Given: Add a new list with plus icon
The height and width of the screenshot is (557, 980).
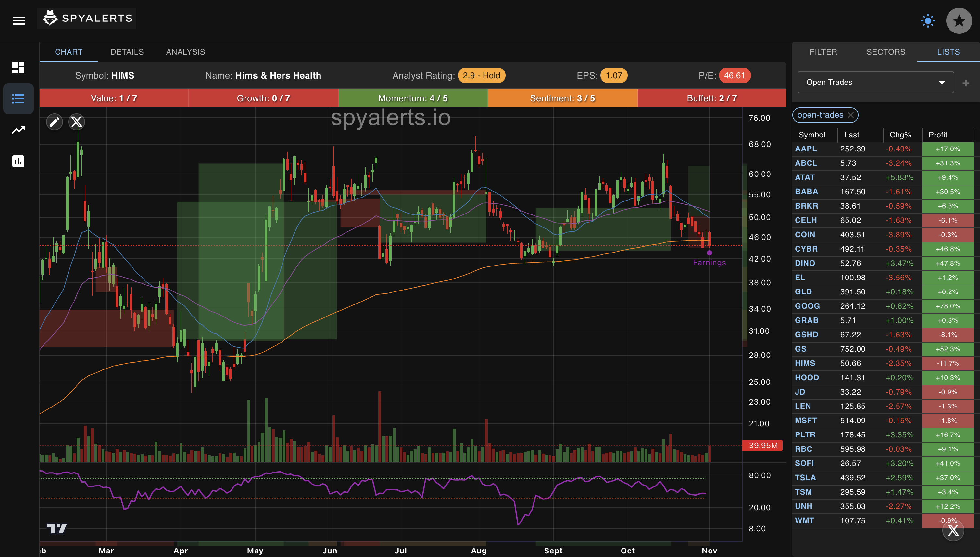Looking at the screenshot, I should coord(966,83).
